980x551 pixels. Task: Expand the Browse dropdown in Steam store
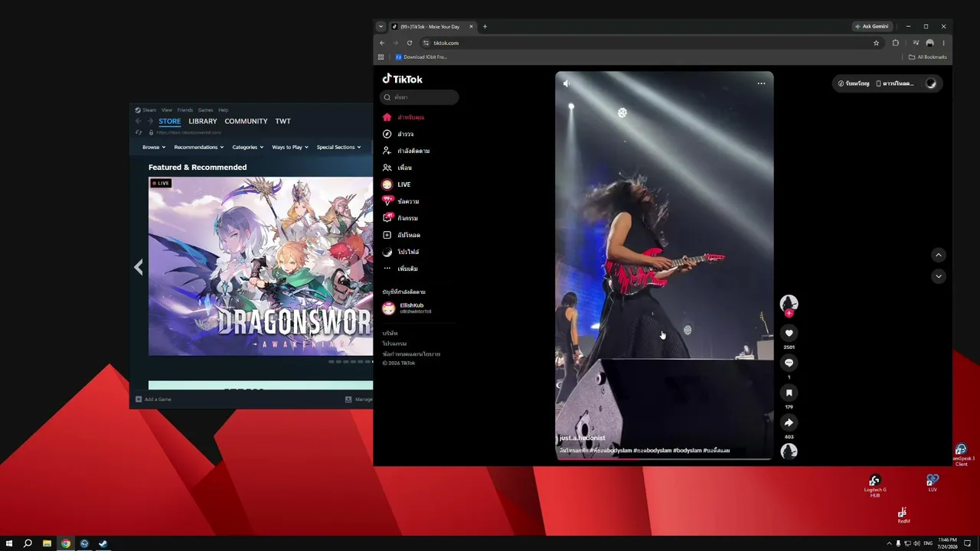[x=154, y=147]
